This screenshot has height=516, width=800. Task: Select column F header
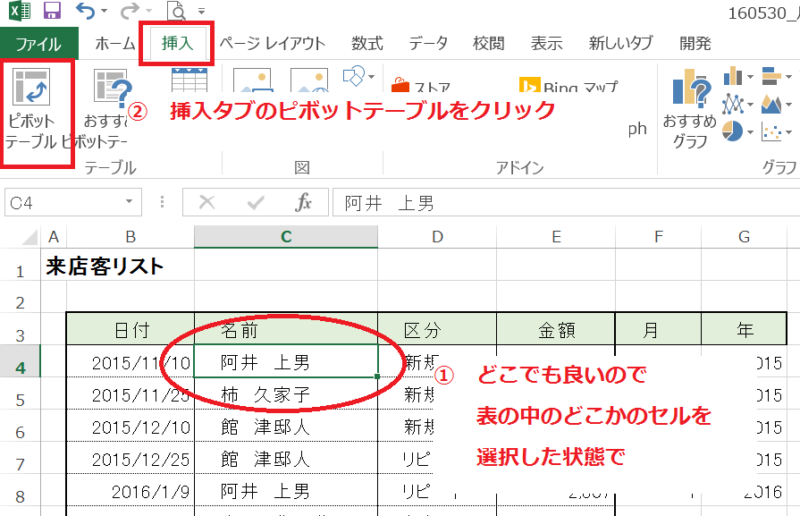[x=659, y=237]
